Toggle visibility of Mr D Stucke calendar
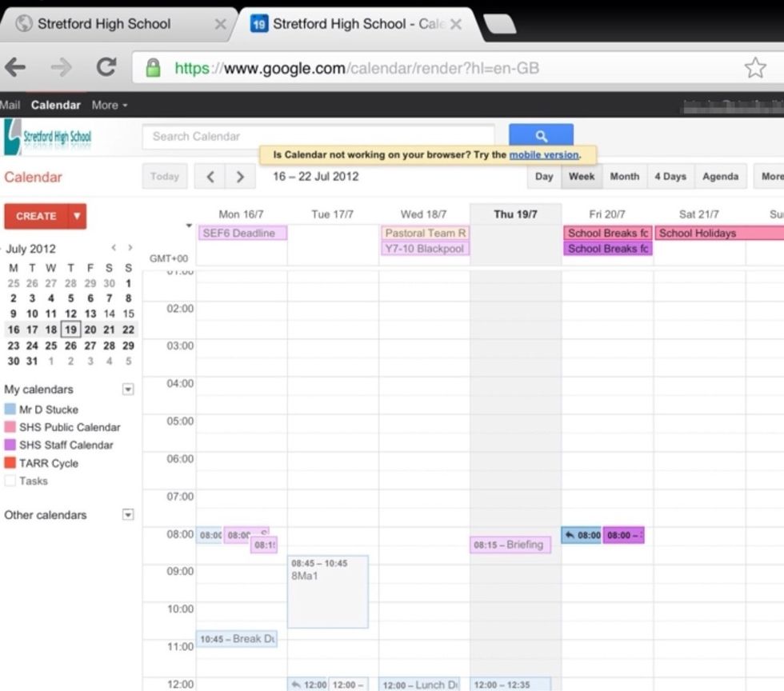Screen dimensions: 784x691 pos(10,409)
